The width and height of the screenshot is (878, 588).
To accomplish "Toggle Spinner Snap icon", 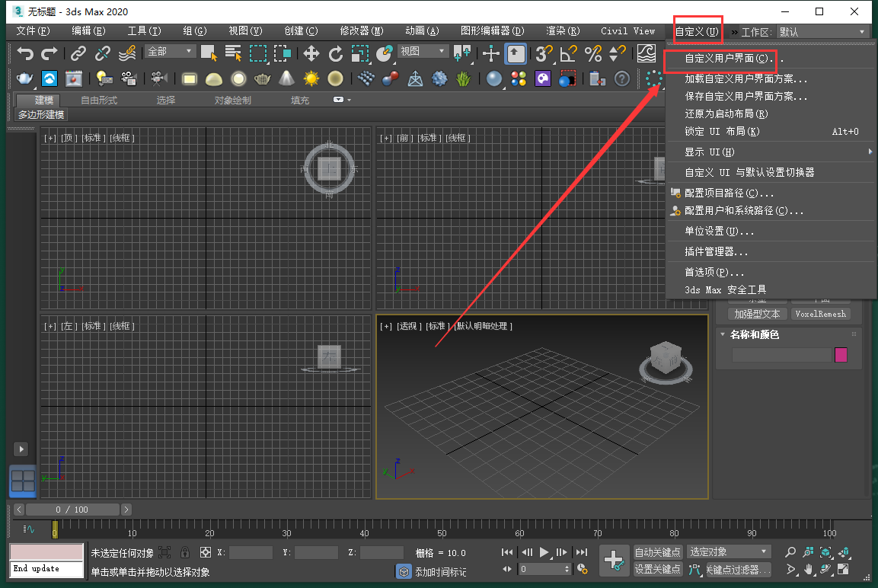I will tap(617, 54).
